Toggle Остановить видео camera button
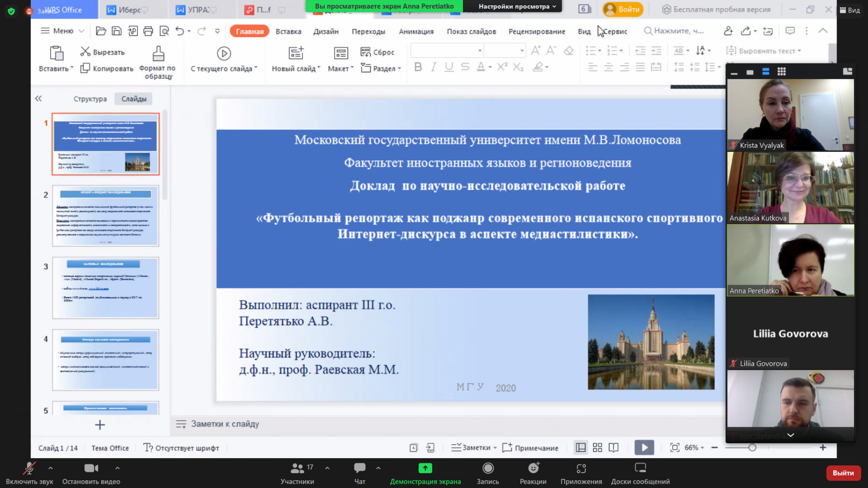 pyautogui.click(x=91, y=473)
